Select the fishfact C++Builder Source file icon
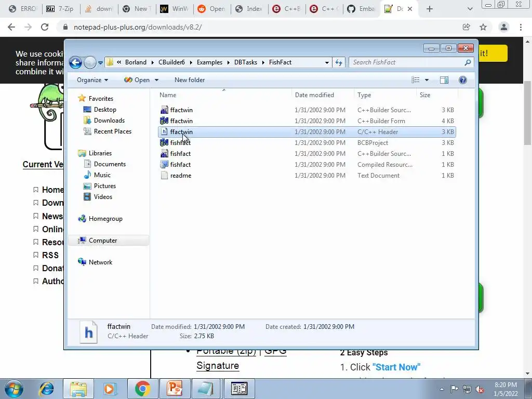Viewport: 532px width, 399px height. (x=164, y=154)
